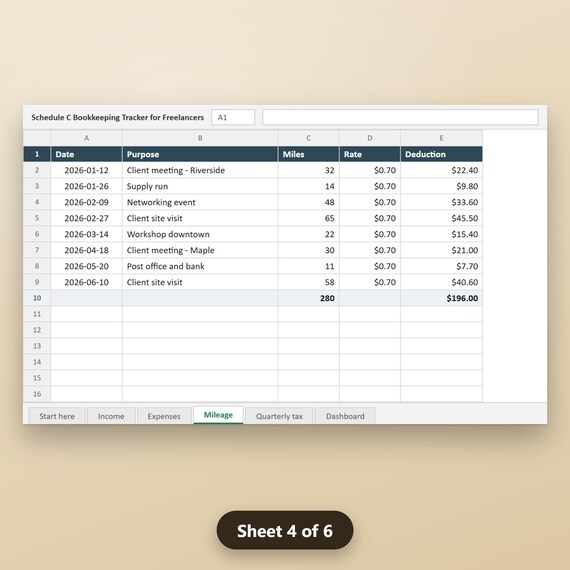Select column A header
The width and height of the screenshot is (570, 570).
87,138
